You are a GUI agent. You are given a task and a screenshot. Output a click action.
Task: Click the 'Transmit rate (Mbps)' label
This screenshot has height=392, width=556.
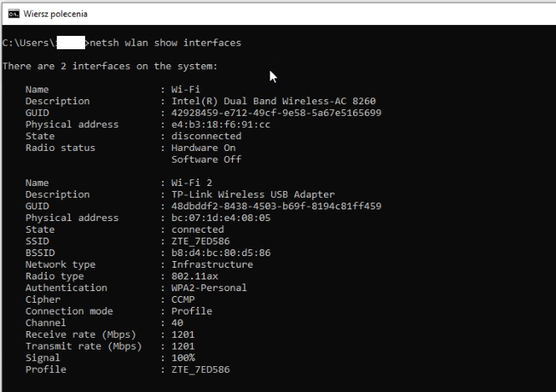83,346
